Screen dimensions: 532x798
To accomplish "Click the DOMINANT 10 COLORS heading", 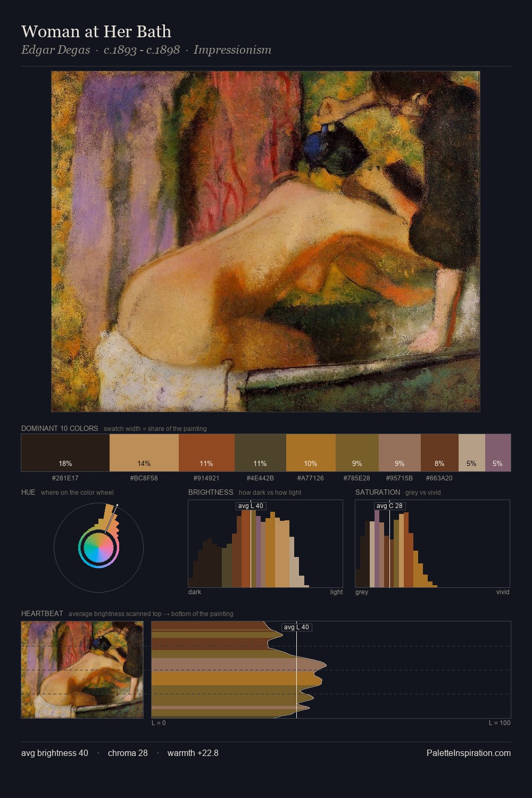I will pyautogui.click(x=60, y=428).
